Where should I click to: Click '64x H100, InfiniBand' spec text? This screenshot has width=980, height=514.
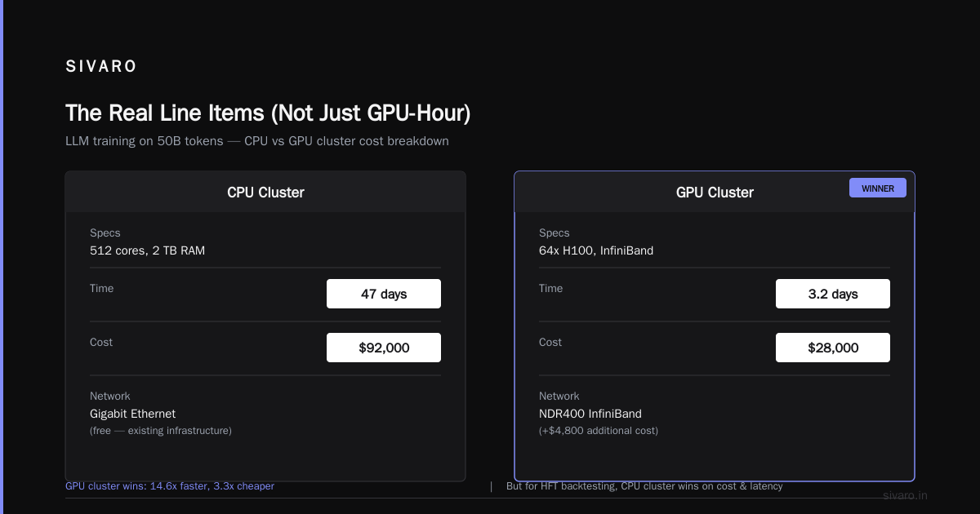point(596,250)
